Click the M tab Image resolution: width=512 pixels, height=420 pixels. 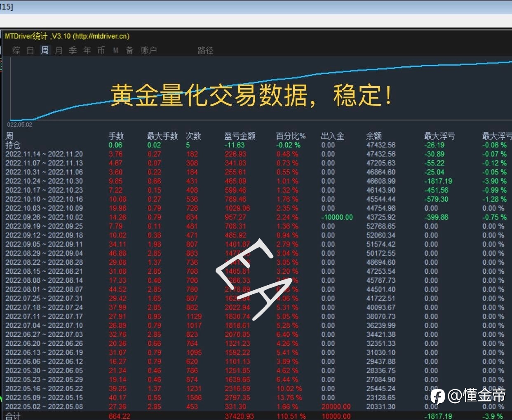116,50
